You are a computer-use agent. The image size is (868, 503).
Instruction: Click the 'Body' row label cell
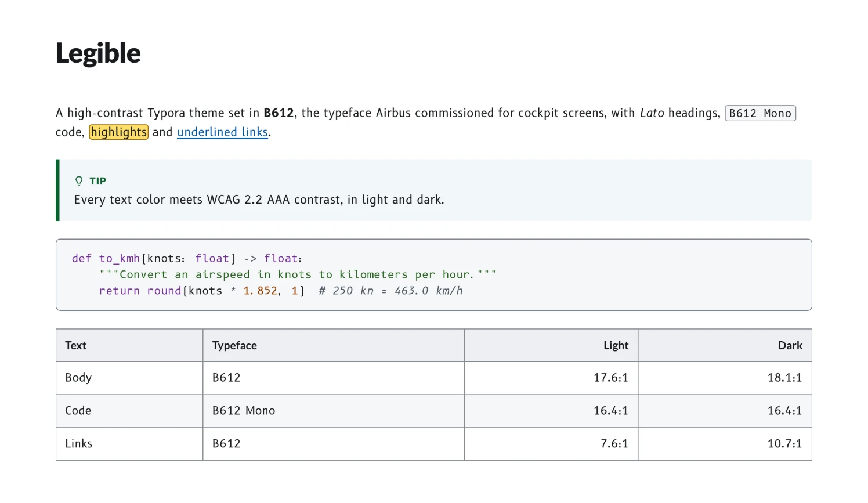129,378
